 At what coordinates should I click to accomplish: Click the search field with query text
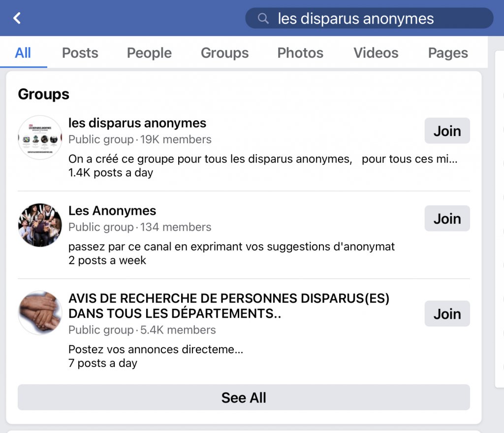coord(369,18)
